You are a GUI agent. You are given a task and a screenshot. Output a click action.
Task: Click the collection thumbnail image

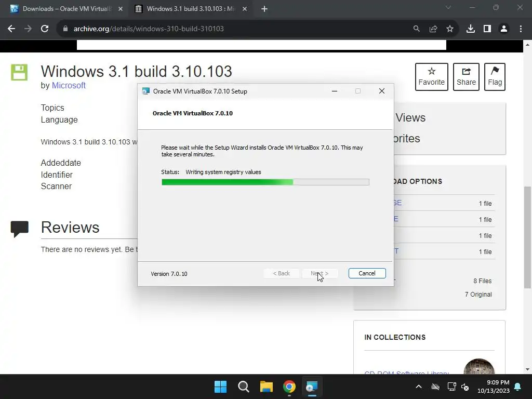pos(479,366)
